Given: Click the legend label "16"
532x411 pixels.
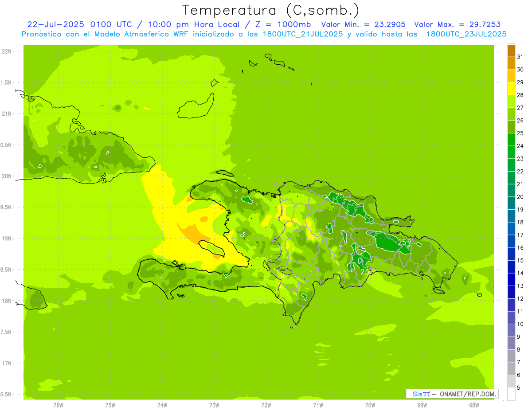Looking at the screenshot, I should click(520, 248).
